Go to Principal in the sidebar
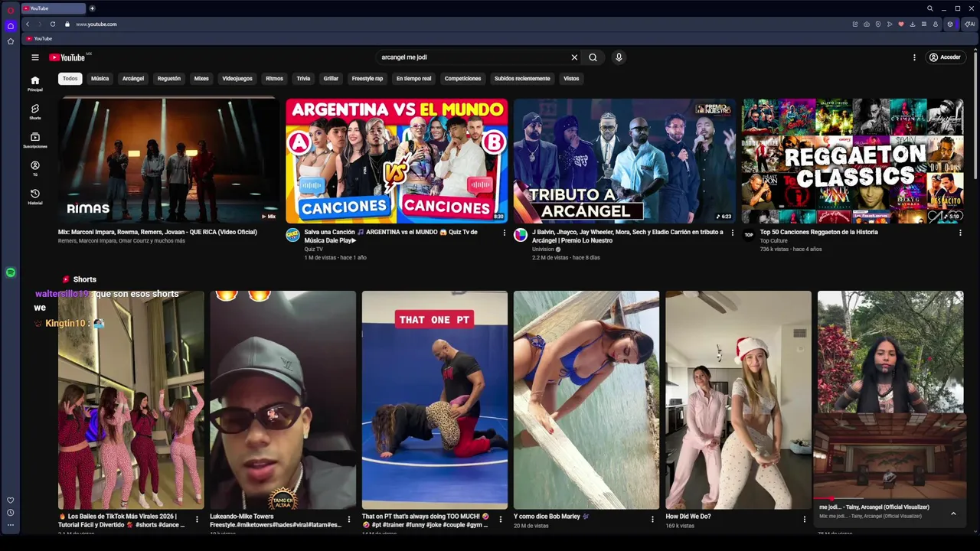 point(34,84)
